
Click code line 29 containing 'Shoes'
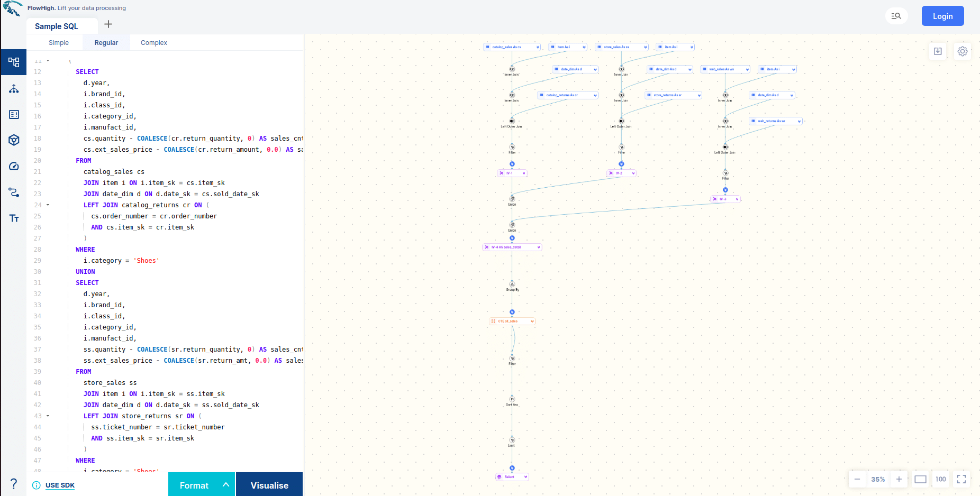point(121,261)
